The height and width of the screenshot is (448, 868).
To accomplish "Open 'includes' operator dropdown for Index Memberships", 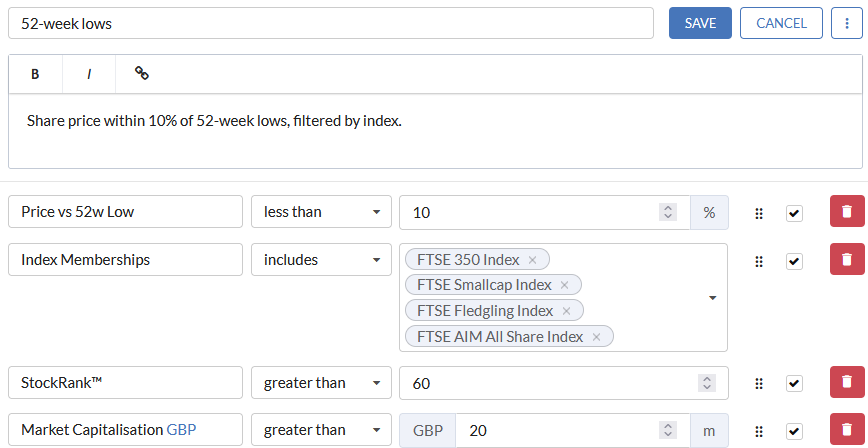I will [x=321, y=259].
